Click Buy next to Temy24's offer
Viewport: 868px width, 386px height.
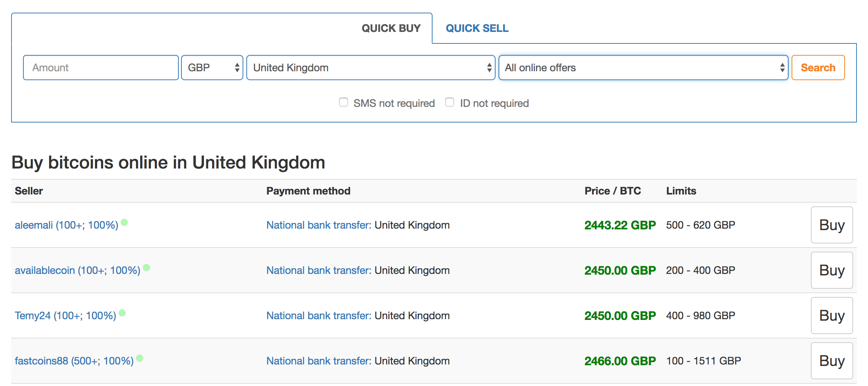pos(832,315)
